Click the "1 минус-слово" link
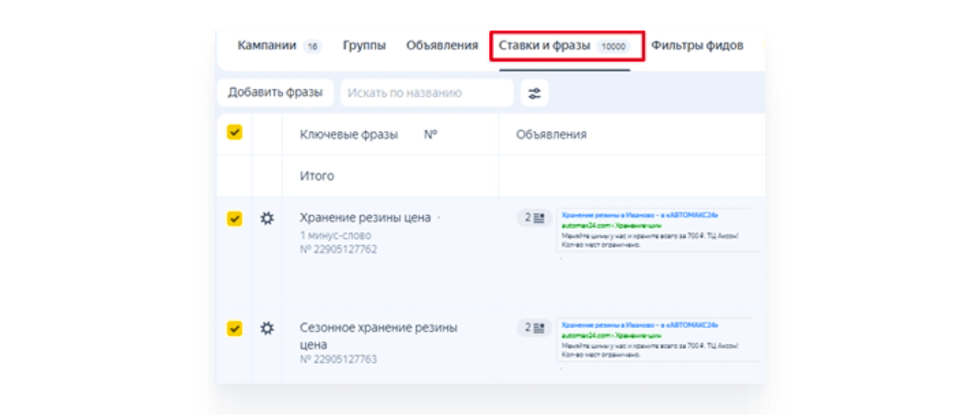980x415 pixels. [335, 235]
